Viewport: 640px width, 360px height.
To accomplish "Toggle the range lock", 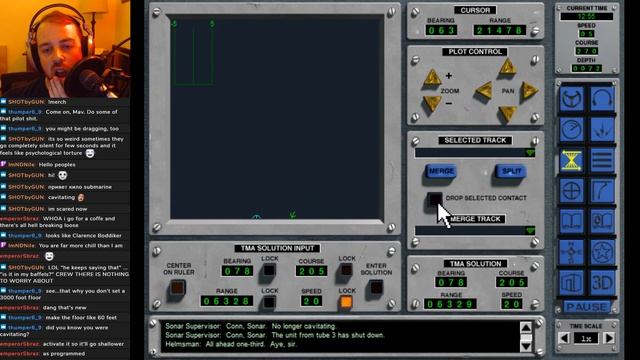I will pos(269,302).
